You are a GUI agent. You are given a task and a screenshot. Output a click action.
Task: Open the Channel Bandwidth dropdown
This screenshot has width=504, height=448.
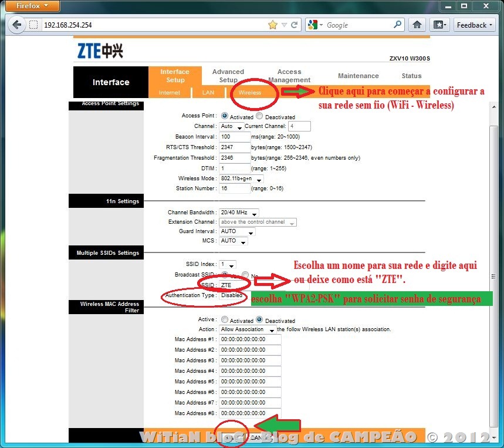pos(239,213)
